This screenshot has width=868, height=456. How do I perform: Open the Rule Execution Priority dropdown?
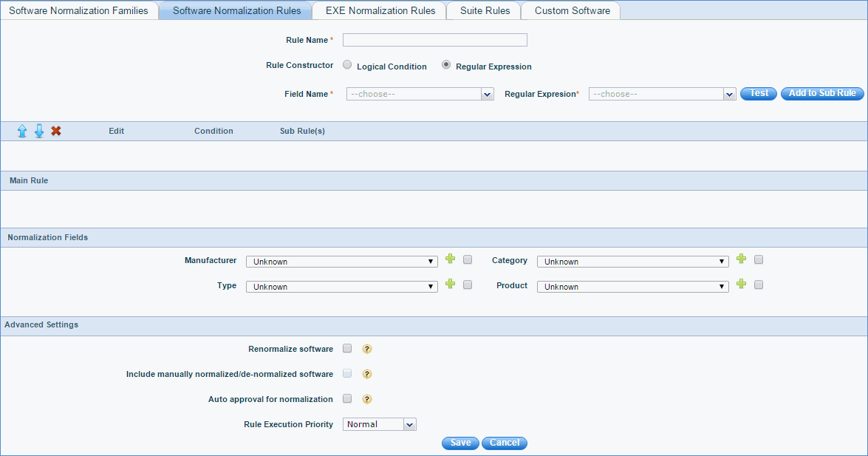click(380, 424)
